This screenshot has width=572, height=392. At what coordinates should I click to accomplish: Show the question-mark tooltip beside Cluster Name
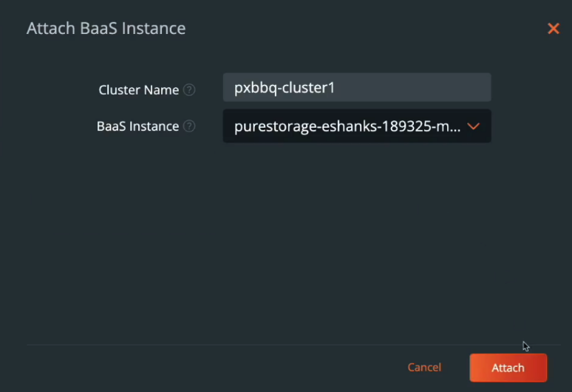189,89
